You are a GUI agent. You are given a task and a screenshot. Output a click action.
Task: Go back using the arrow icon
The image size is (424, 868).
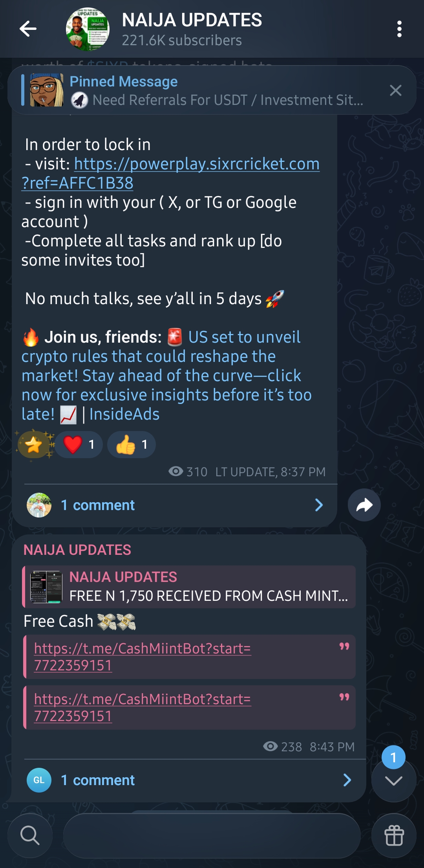[x=28, y=29]
